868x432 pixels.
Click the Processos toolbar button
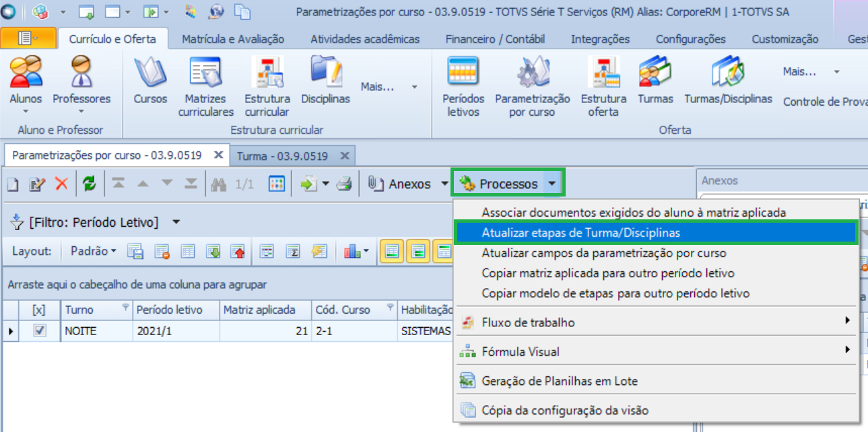click(499, 184)
